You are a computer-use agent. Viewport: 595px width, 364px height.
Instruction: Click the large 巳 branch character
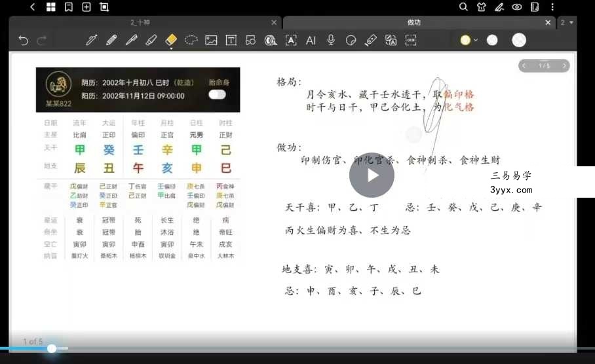226,168
